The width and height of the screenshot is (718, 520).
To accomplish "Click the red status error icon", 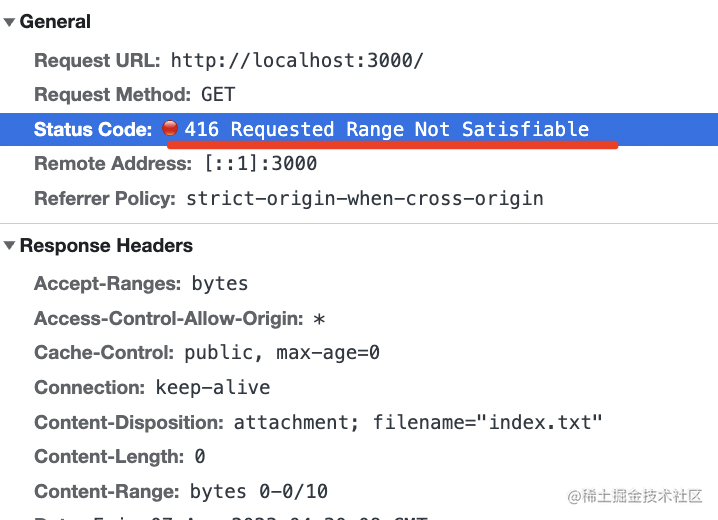I will (x=170, y=129).
